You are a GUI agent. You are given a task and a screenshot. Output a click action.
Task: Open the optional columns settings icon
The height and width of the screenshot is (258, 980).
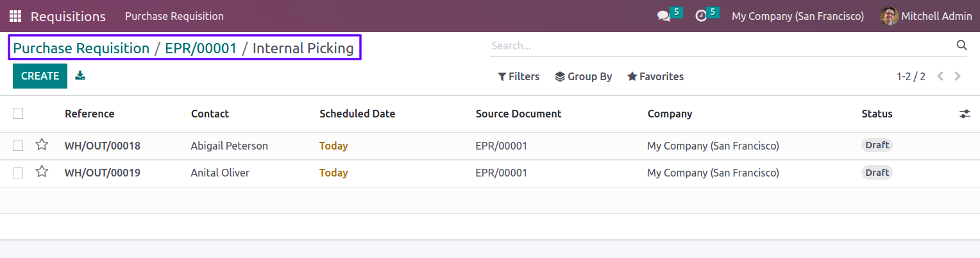(x=965, y=114)
